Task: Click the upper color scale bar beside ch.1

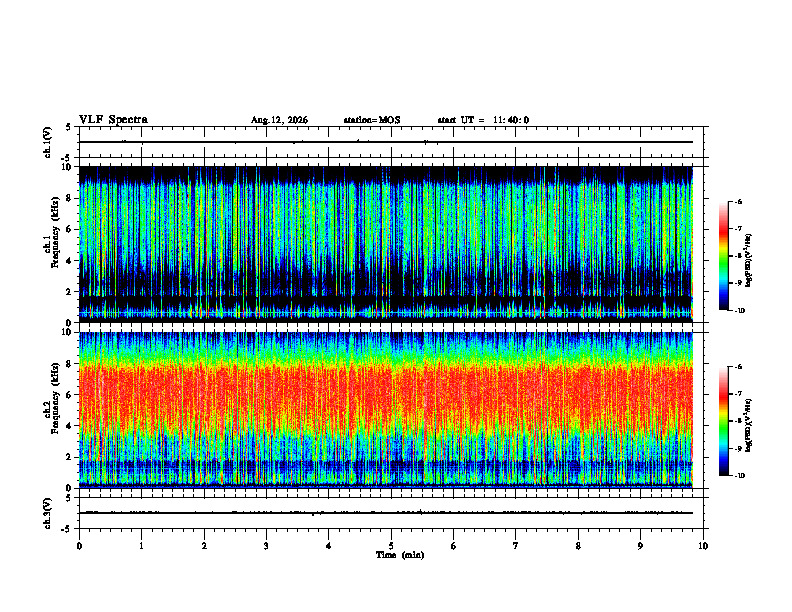Action: coord(723,256)
